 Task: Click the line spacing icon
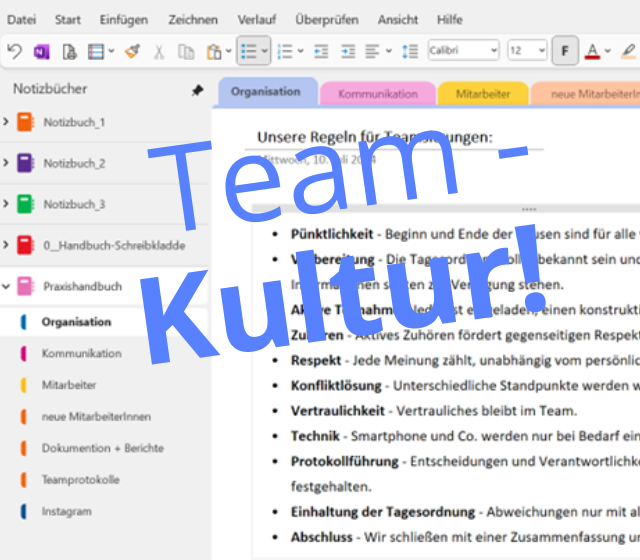pos(410,51)
